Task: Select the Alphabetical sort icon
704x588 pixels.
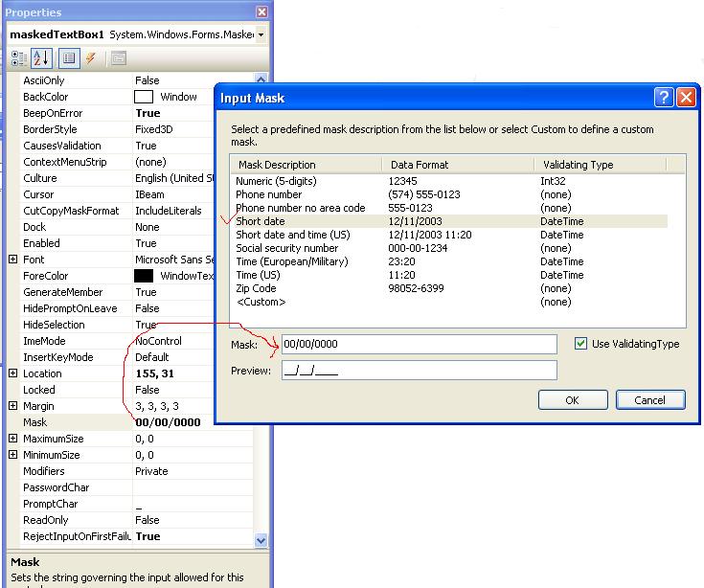Action: (41, 58)
